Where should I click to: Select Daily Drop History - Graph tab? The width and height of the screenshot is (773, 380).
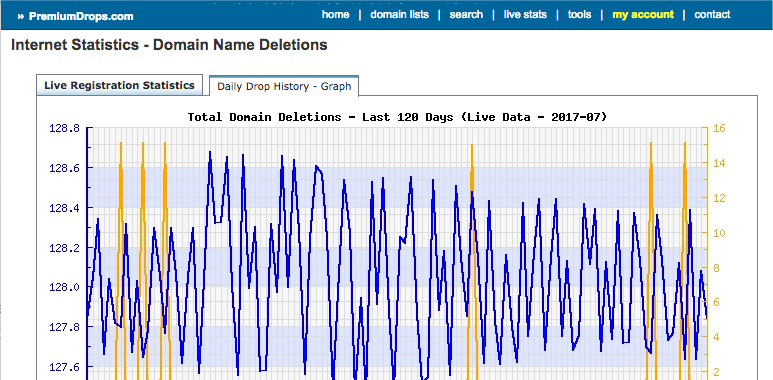click(284, 86)
